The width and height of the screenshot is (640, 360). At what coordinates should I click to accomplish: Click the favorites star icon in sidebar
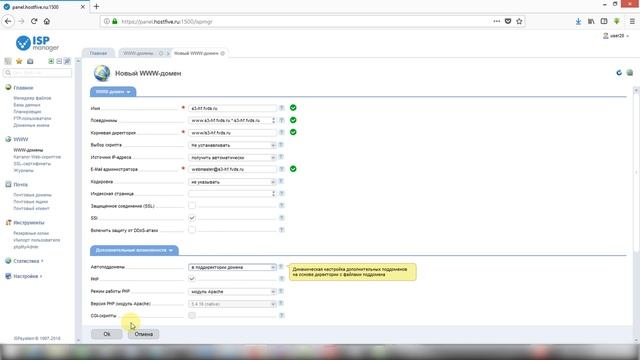click(x=19, y=61)
